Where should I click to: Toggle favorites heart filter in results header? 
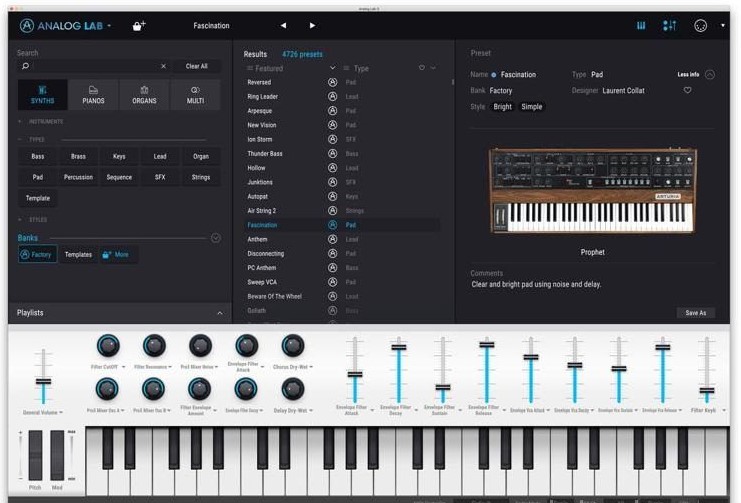tap(422, 68)
